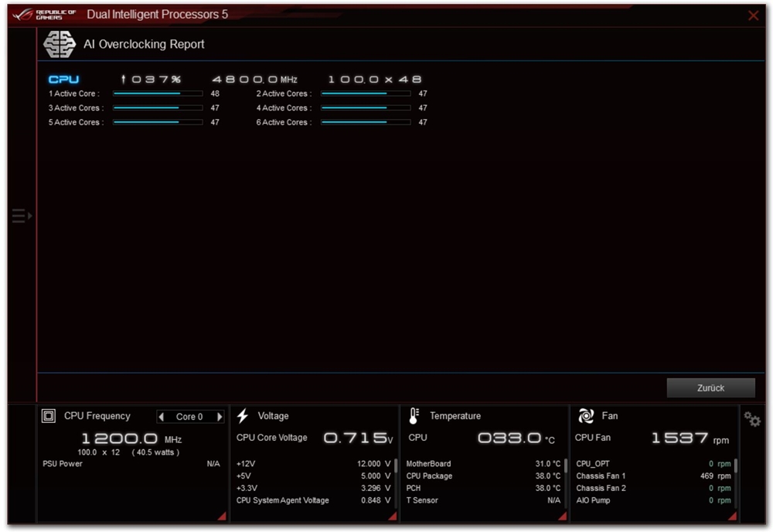Click the 1 Active Core ratio bar
Viewport: 773px width, 532px height.
coord(158,94)
